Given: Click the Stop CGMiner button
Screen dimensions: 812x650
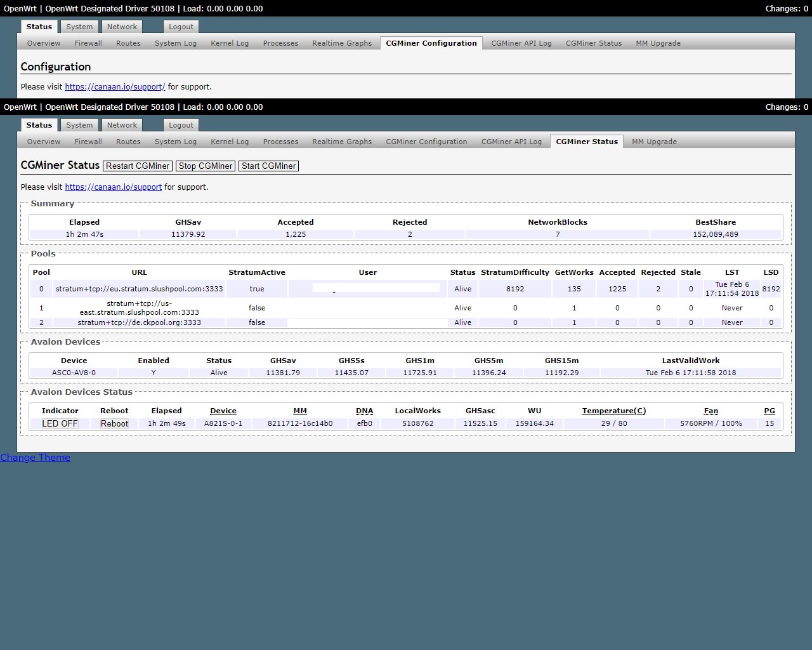Looking at the screenshot, I should pyautogui.click(x=206, y=166).
